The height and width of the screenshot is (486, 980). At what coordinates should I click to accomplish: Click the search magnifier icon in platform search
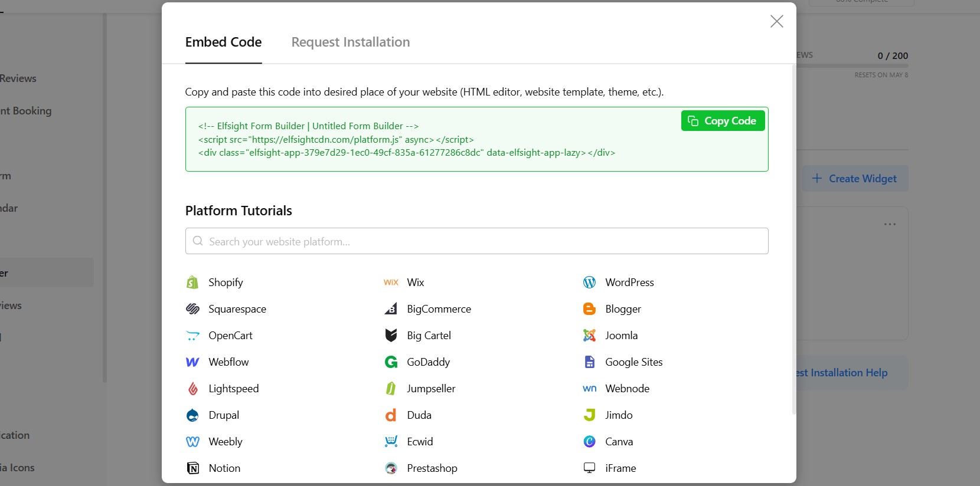(198, 241)
